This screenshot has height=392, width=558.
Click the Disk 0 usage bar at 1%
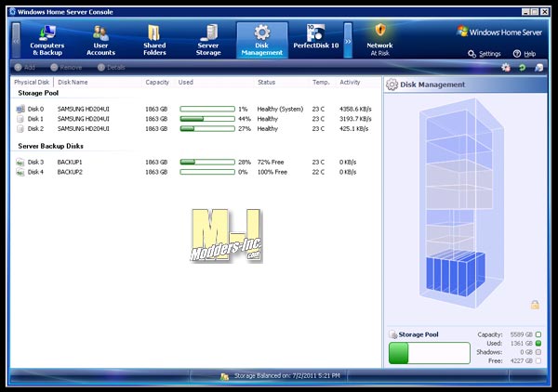pos(207,109)
